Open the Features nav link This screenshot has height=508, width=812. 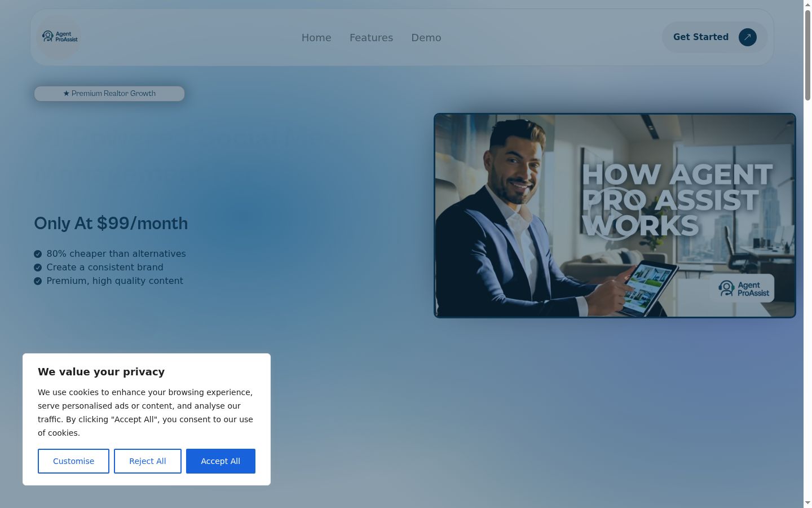pos(371,38)
